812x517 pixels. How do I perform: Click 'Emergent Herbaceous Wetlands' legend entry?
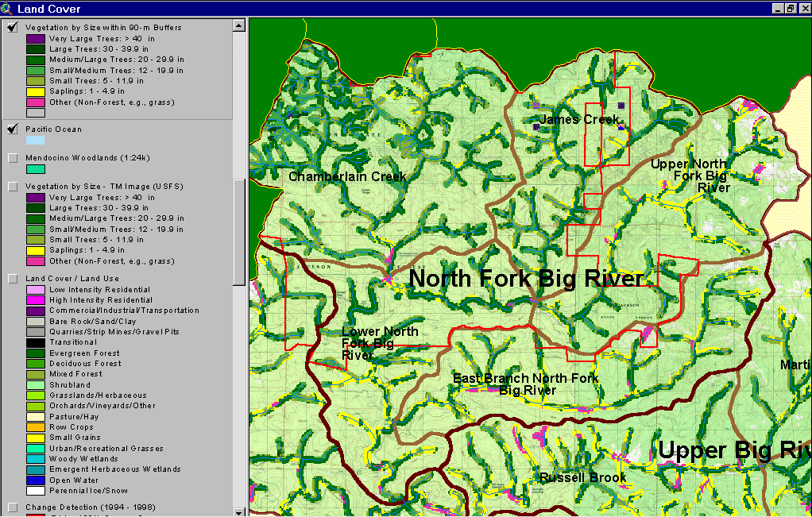[115, 469]
